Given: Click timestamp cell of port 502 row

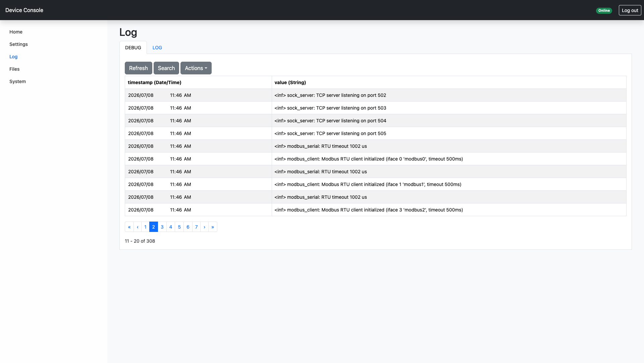Looking at the screenshot, I should tap(198, 95).
